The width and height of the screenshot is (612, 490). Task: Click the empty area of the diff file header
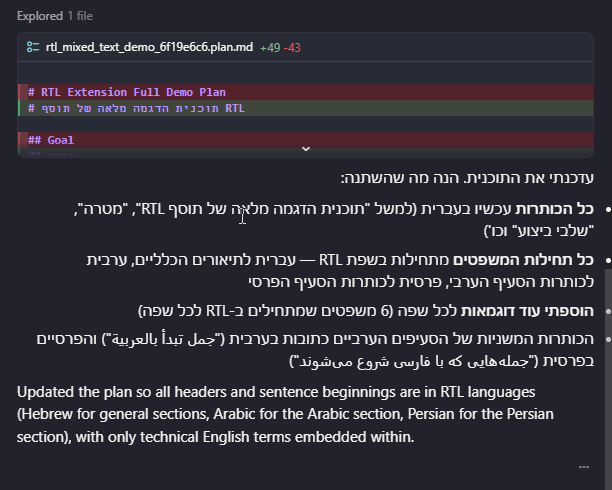(x=450, y=47)
